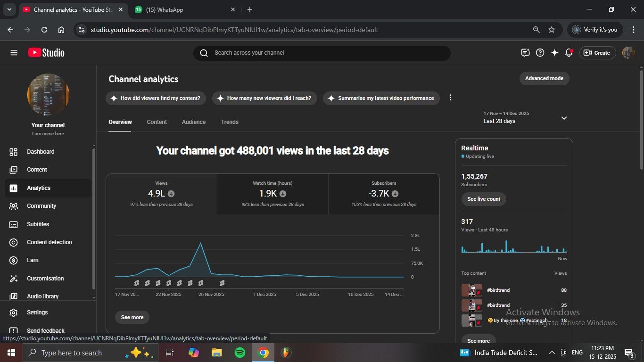The image size is (644, 362).
Task: Switch to the Audience tab
Action: [x=193, y=122]
